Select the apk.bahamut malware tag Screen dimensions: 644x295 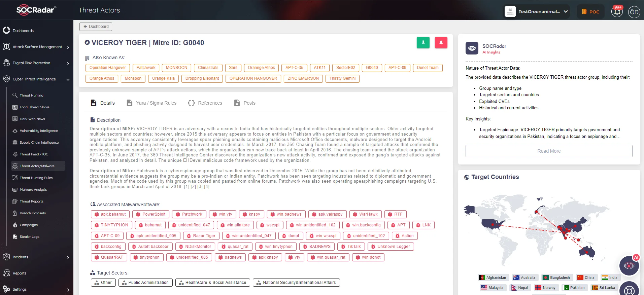110,214
